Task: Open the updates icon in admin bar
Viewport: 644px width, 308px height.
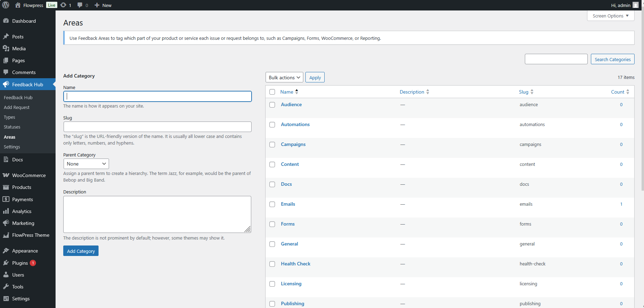Action: pos(63,5)
